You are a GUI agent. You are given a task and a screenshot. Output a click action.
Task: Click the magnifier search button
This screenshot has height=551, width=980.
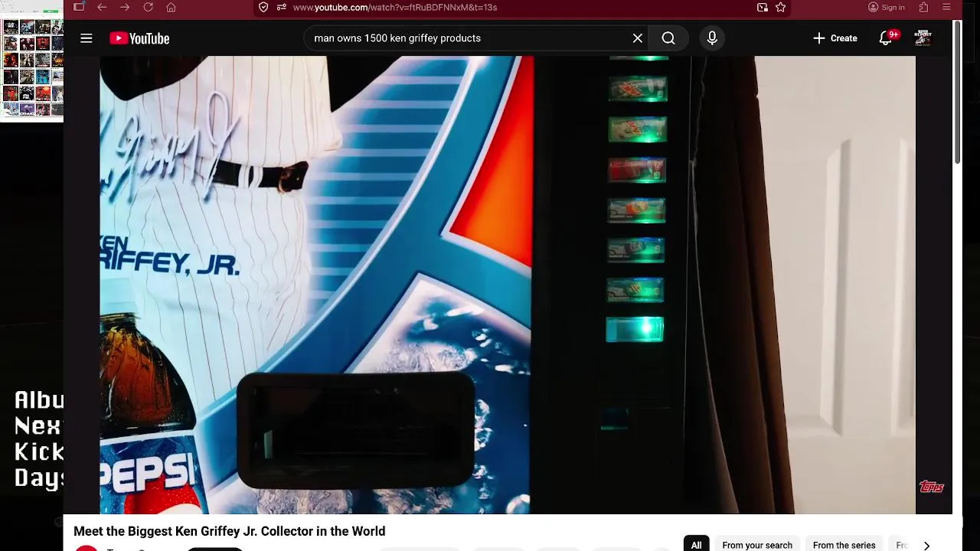coord(668,38)
